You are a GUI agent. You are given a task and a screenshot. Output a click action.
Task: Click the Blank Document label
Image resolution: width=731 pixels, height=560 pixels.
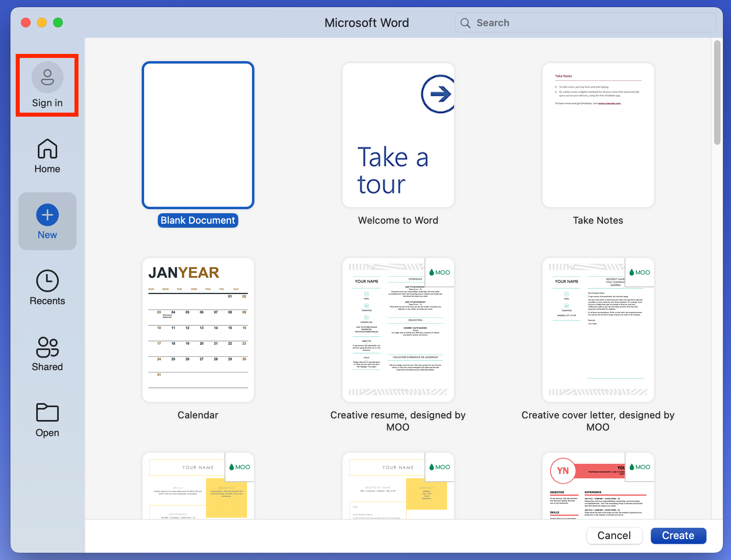point(198,220)
